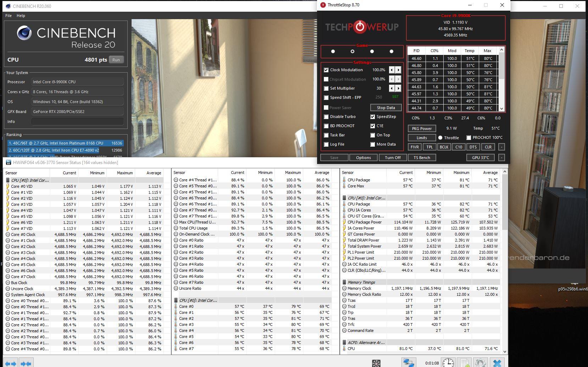This screenshot has width=588, height=367.
Task: Close HWiNFO sensors with blue X icon
Action: click(x=497, y=362)
